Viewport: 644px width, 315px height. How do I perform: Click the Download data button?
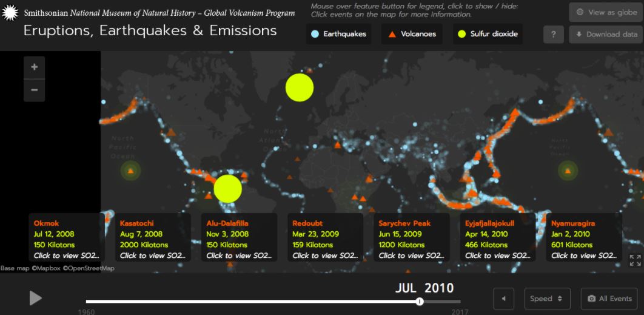(606, 35)
